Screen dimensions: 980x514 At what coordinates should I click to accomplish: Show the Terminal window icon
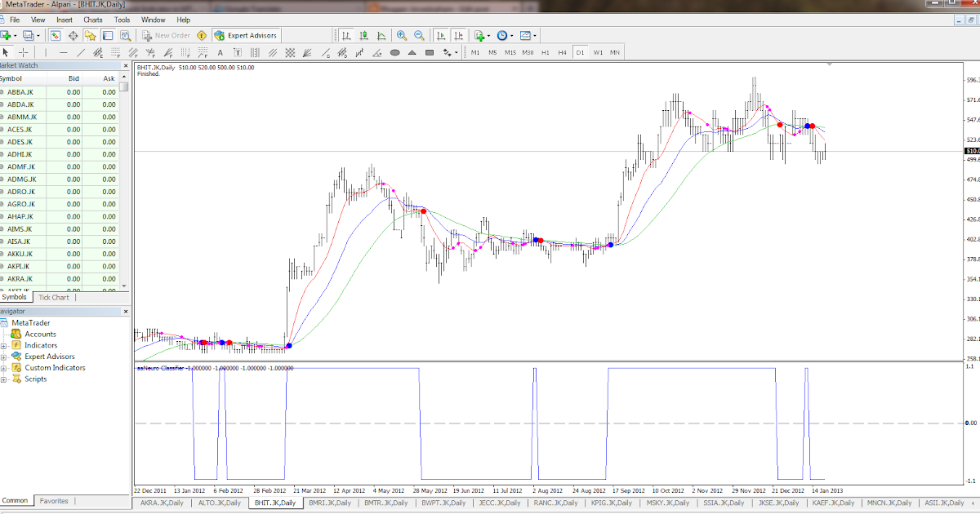(108, 35)
